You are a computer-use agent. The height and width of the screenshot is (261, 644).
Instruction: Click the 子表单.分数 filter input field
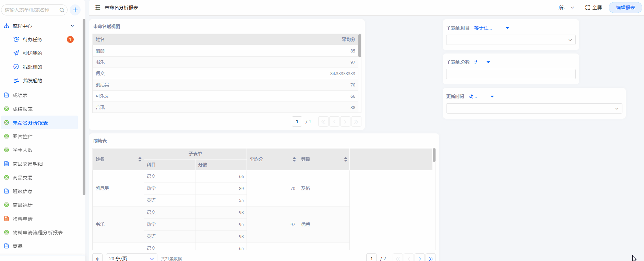click(x=511, y=74)
